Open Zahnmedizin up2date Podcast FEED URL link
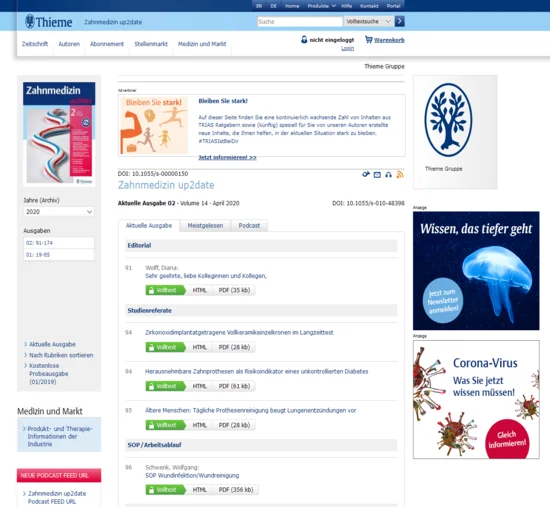Image resolution: width=550 pixels, height=507 pixels. (57, 498)
